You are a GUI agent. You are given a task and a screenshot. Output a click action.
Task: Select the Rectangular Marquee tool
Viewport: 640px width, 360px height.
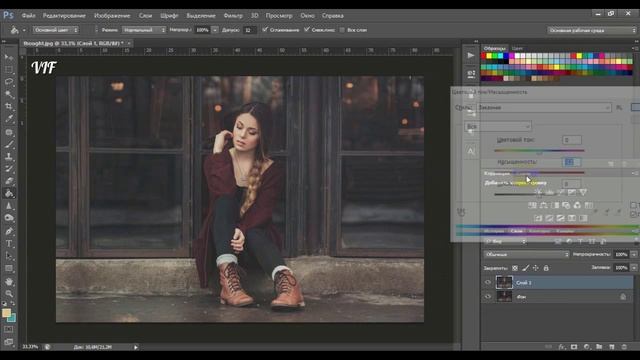tap(9, 69)
